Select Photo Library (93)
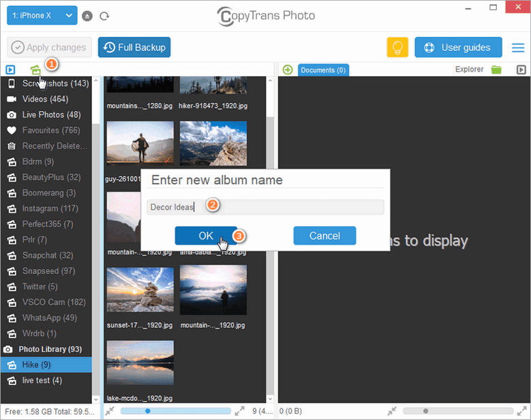This screenshot has height=420, width=531. point(46,349)
